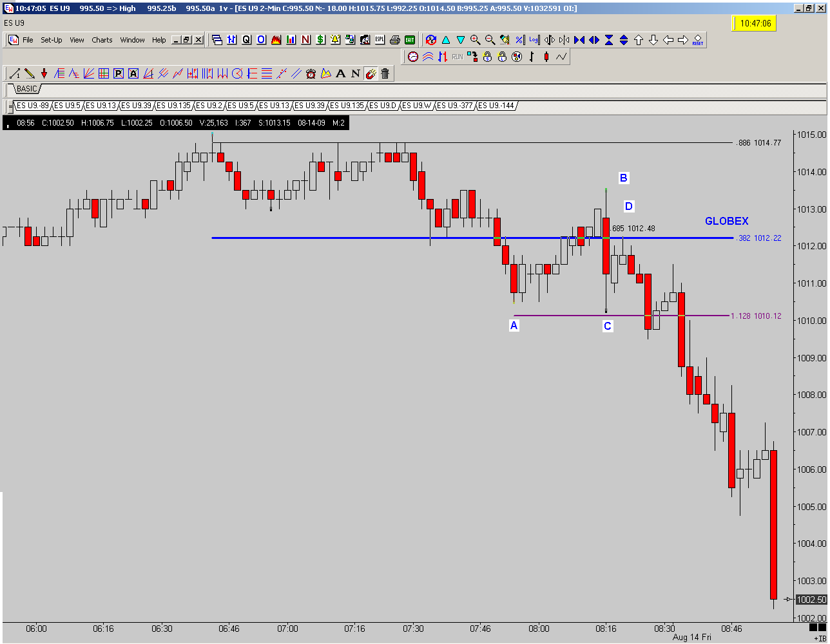The height and width of the screenshot is (644, 830).
Task: Click the white up arrow icon
Action: point(639,40)
